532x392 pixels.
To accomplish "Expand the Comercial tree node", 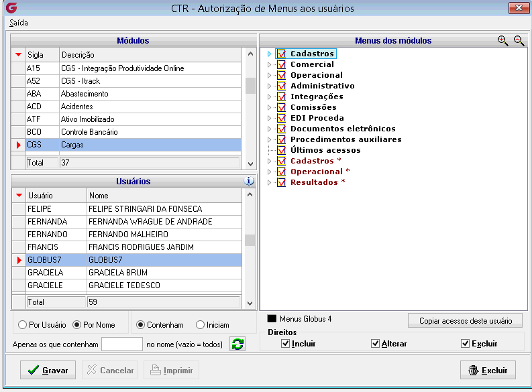I will coord(270,64).
